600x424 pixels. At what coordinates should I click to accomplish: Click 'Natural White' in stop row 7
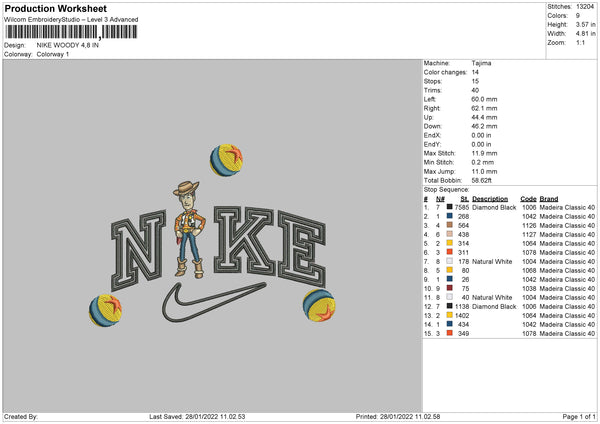[492, 261]
